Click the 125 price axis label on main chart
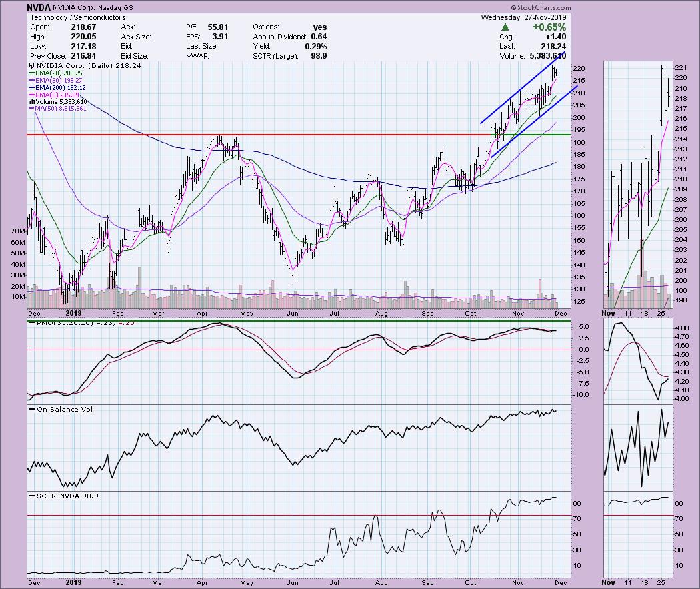This screenshot has height=589, width=700. 579,302
